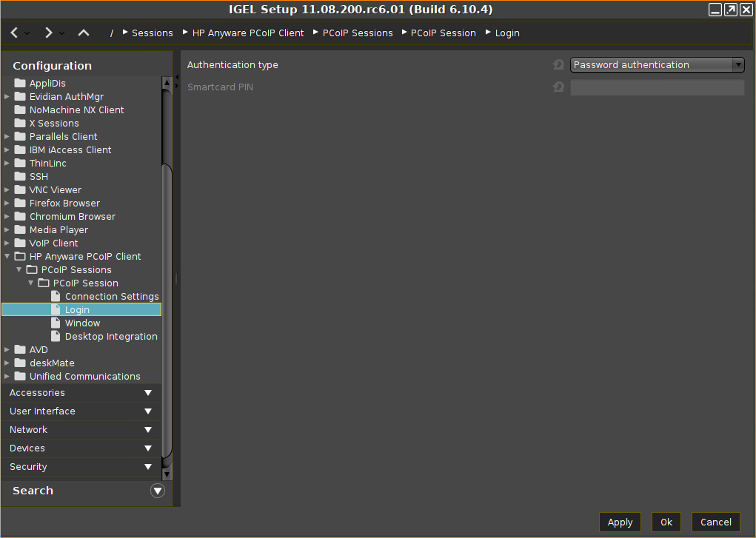The image size is (756, 538).
Task: Go up one level with up arrow
Action: point(84,33)
